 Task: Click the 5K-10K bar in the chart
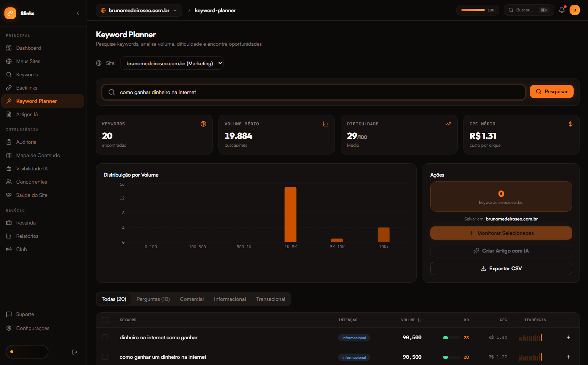click(337, 240)
